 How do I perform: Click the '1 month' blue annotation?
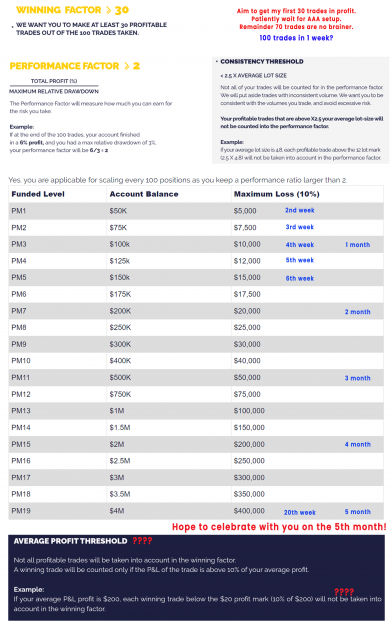click(357, 245)
